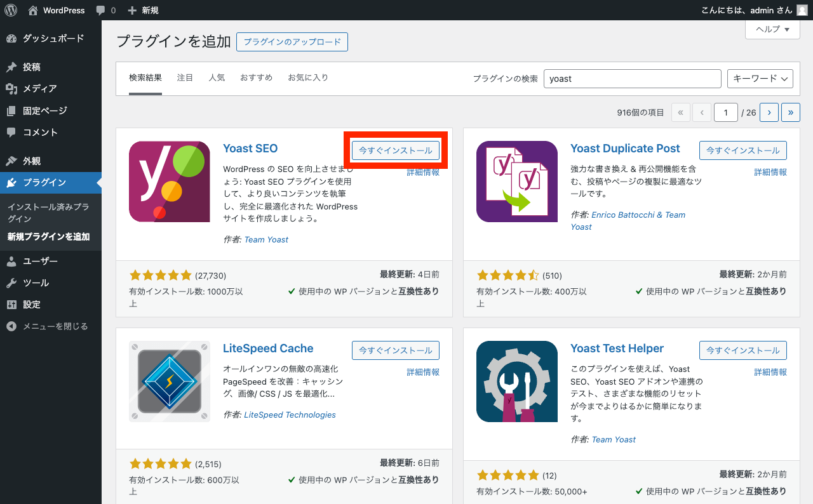813x504 pixels.
Task: Switch to the 注目 tab
Action: point(185,78)
